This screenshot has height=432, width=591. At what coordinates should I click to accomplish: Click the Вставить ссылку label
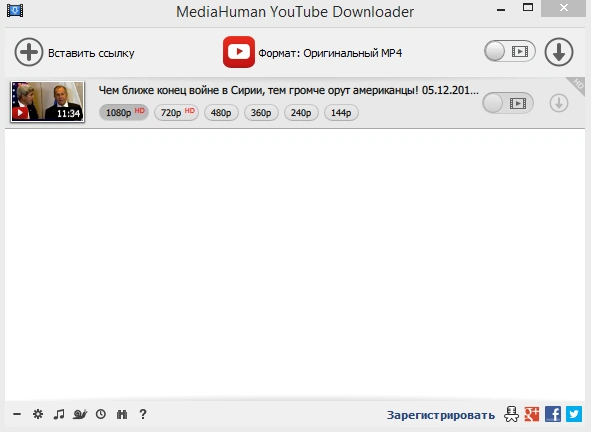91,53
